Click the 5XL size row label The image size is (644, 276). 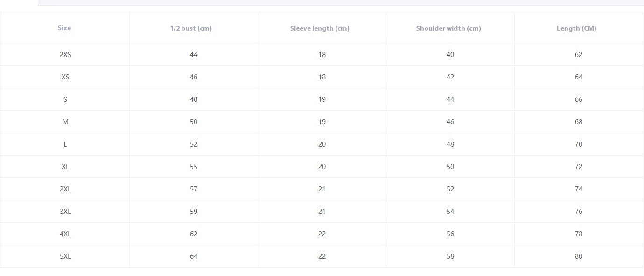point(65,256)
